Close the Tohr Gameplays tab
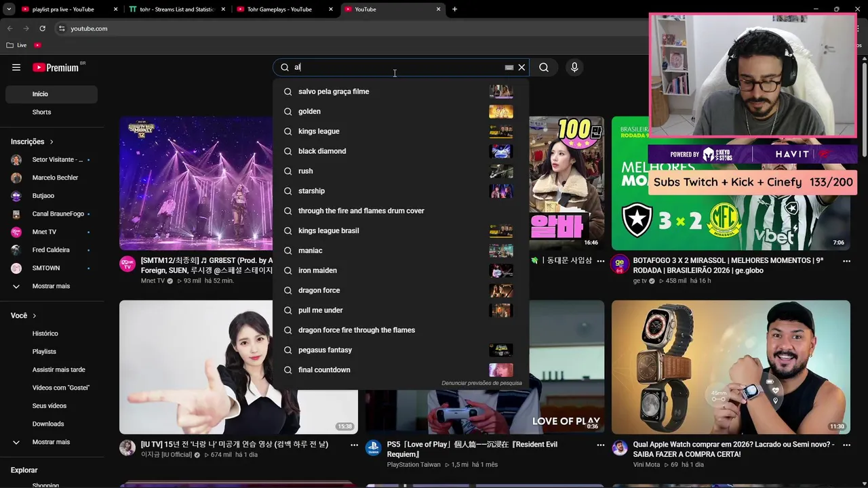 point(331,9)
